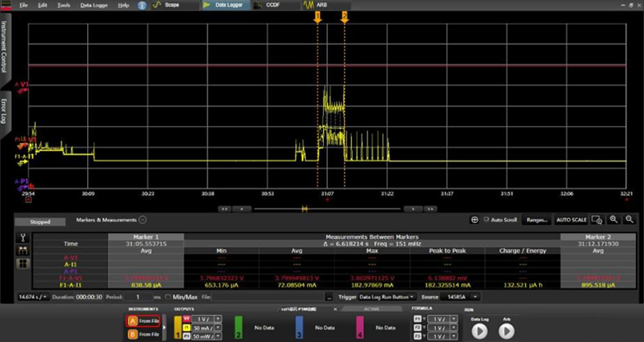Open the Tools menu

pyautogui.click(x=64, y=5)
